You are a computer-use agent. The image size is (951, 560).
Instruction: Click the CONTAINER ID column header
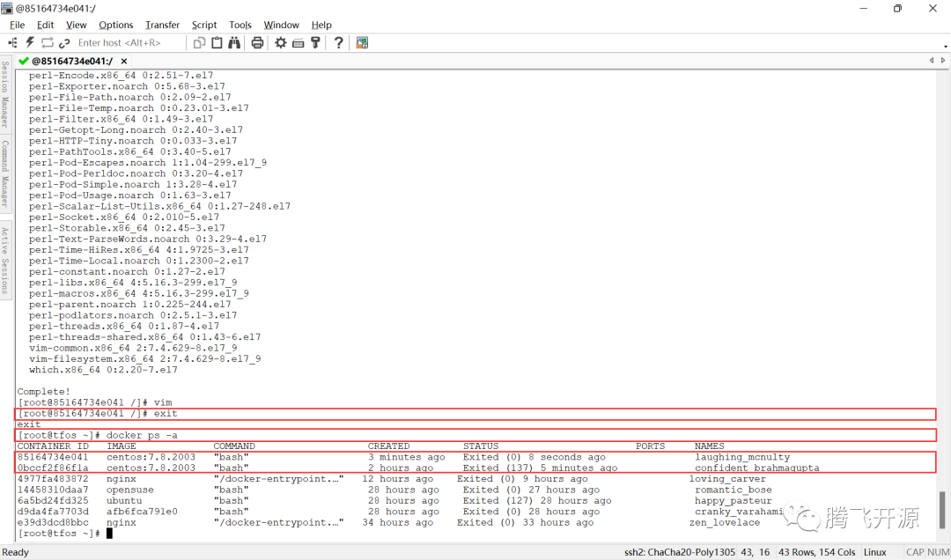coord(53,446)
